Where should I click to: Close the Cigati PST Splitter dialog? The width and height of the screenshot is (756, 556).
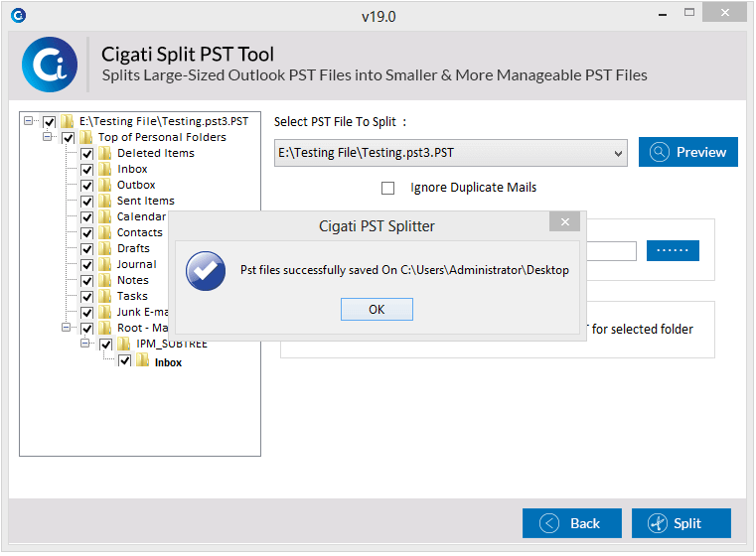pyautogui.click(x=564, y=221)
